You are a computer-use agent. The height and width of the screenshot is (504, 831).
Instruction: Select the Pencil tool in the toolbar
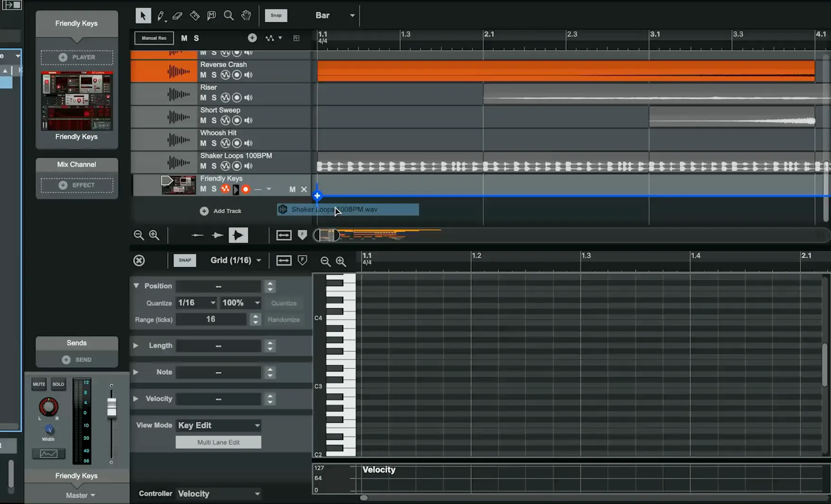click(x=161, y=16)
